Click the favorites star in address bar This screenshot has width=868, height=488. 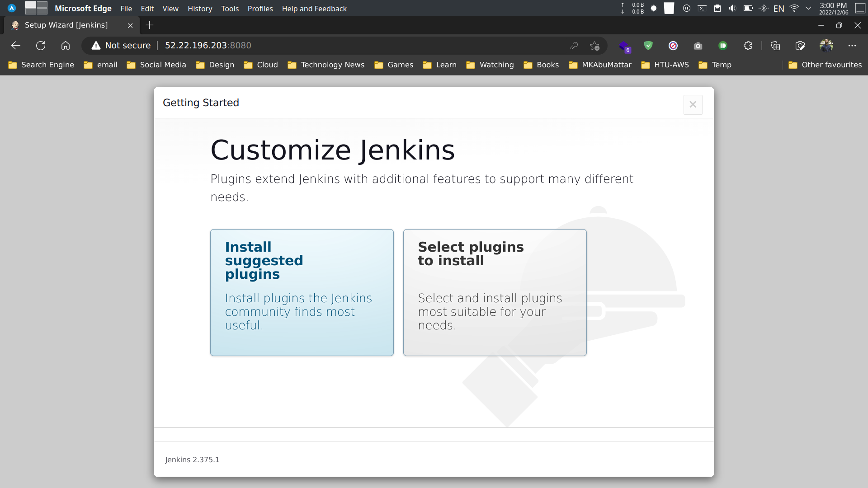(x=595, y=46)
